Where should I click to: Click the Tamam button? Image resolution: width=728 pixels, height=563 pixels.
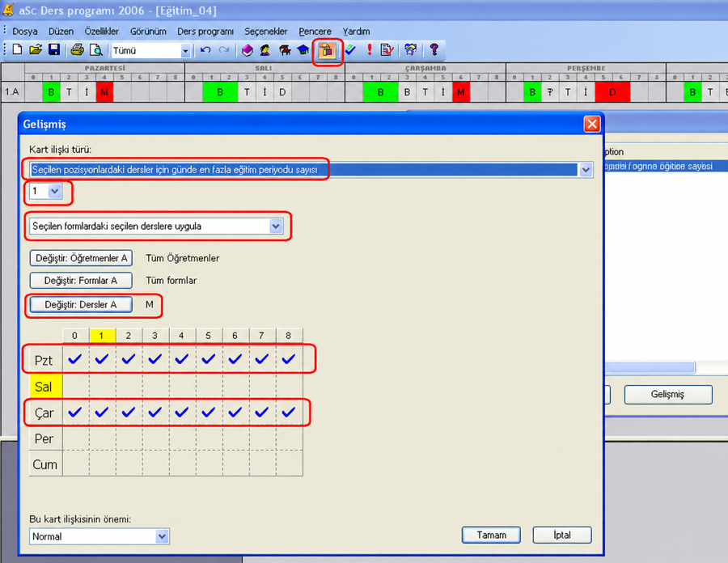point(491,535)
